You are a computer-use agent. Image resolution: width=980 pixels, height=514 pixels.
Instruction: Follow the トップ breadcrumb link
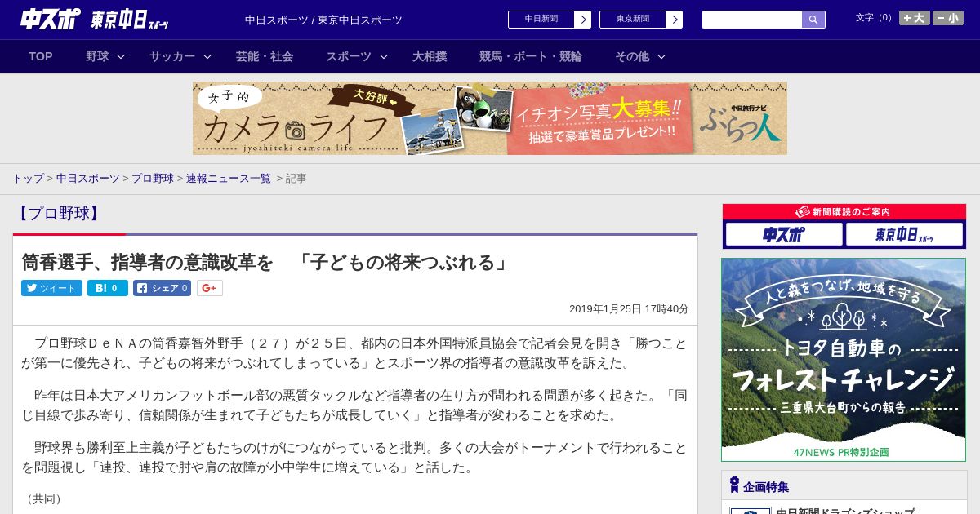[28, 178]
